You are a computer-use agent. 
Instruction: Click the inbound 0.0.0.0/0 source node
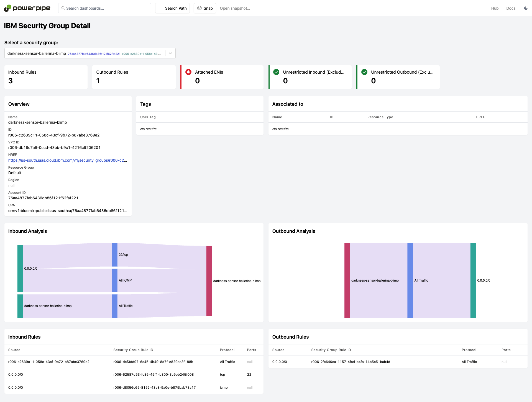tap(20, 269)
